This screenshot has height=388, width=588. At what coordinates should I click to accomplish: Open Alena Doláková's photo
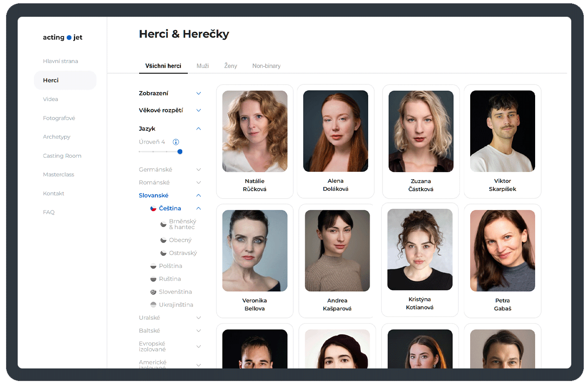(x=336, y=131)
